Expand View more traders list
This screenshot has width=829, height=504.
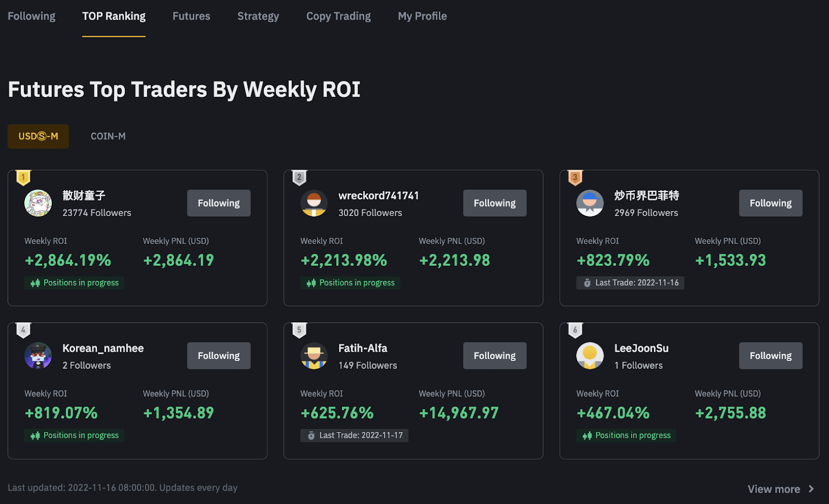click(775, 488)
